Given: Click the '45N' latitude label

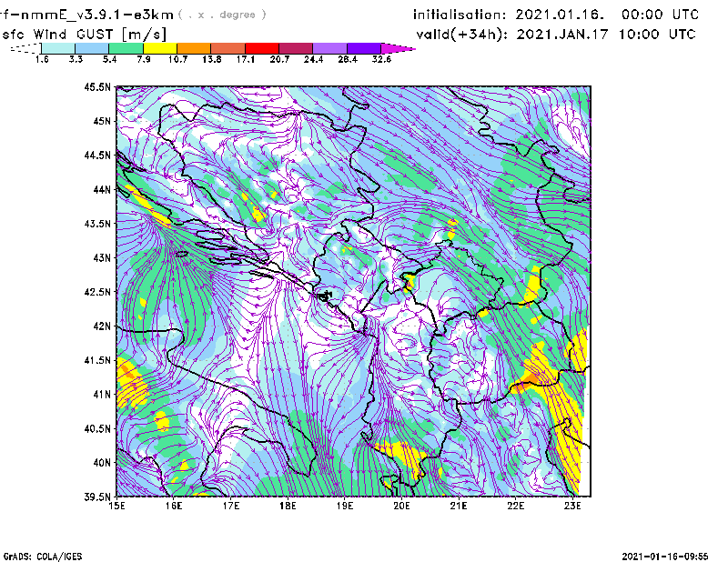Looking at the screenshot, I should [x=102, y=121].
